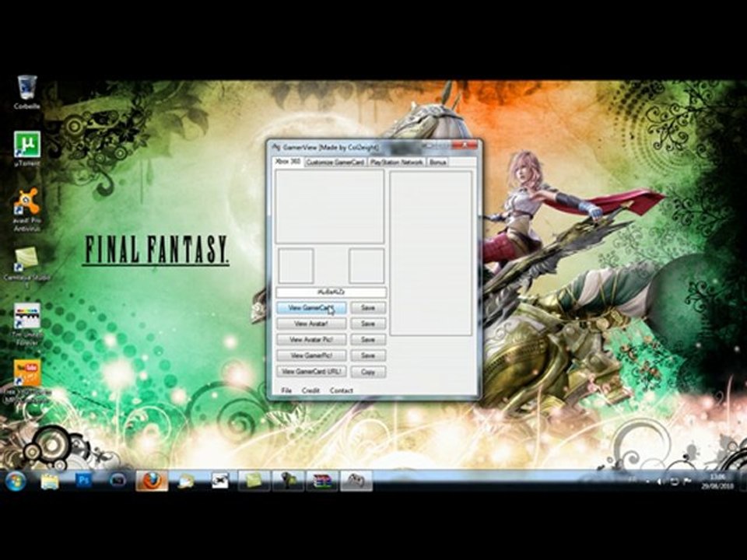The width and height of the screenshot is (747, 560).
Task: Open the color-bars desktop shortcut icon
Action: click(x=27, y=324)
